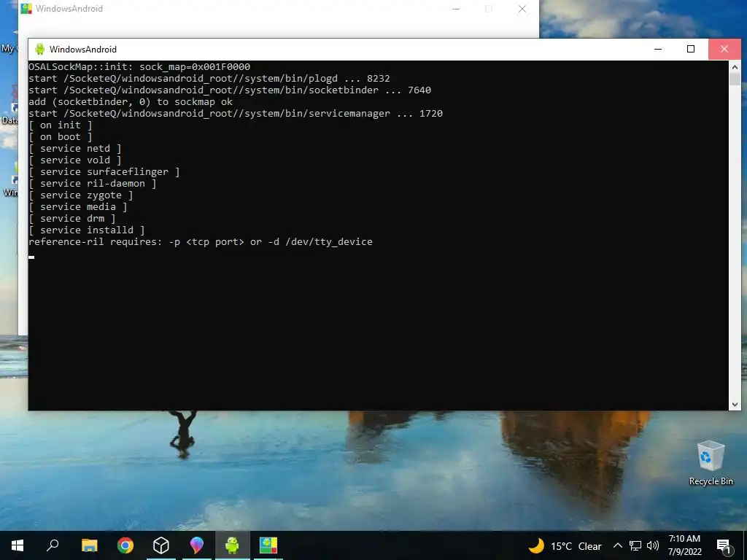Image resolution: width=747 pixels, height=560 pixels.
Task: Click the '[ on boot ]' line
Action: [60, 137]
